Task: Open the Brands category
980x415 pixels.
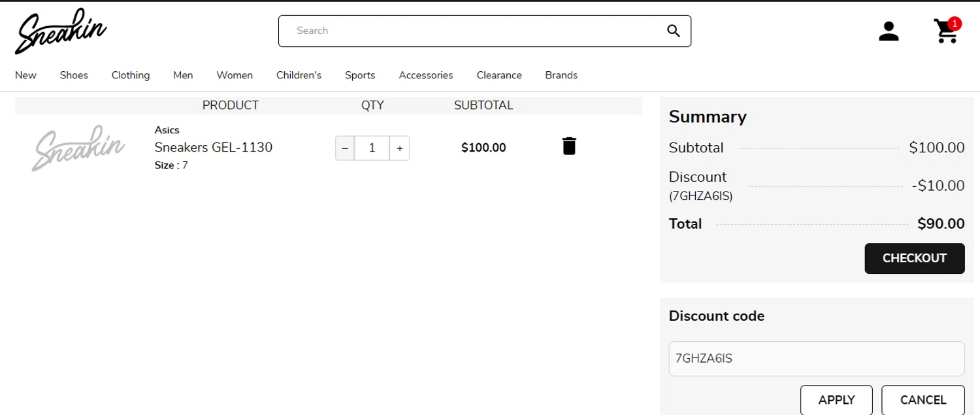Action: (561, 75)
